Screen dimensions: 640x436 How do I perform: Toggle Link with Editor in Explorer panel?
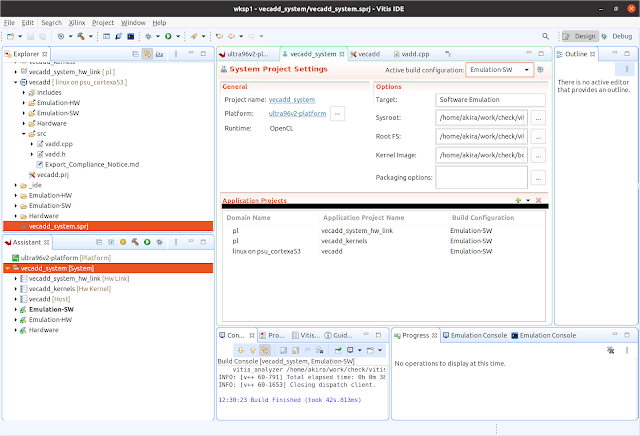147,54
